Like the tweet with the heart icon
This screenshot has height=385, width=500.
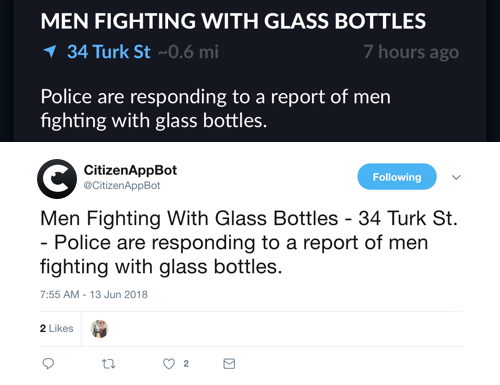coord(169,364)
